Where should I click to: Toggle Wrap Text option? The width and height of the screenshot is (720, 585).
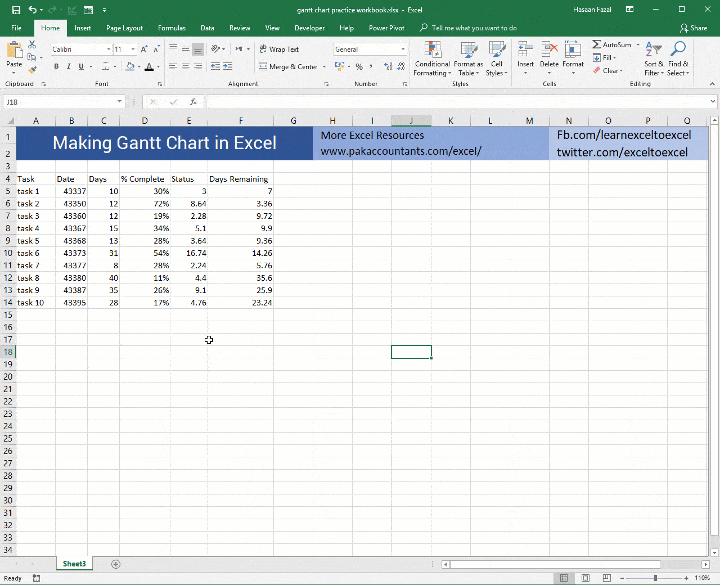[279, 49]
